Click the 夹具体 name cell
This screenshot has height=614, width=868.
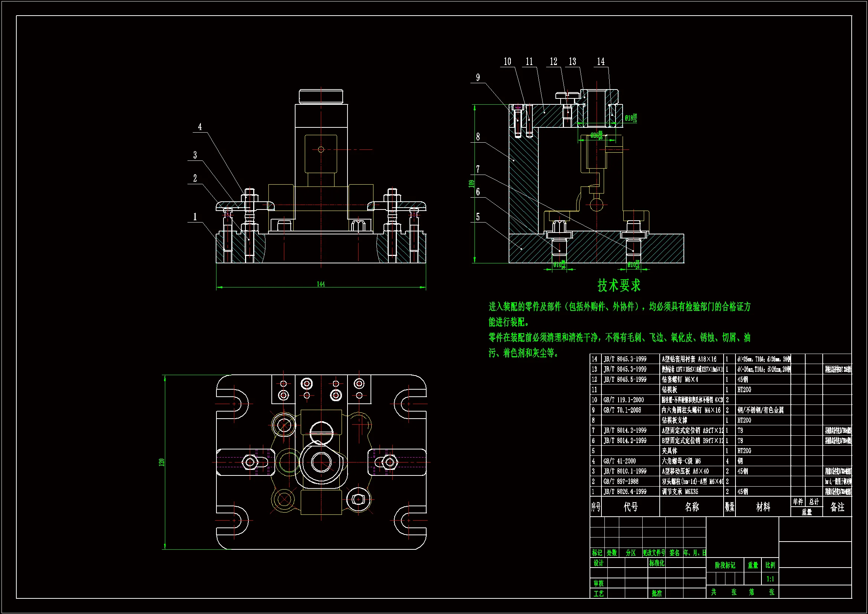pyautogui.click(x=669, y=451)
